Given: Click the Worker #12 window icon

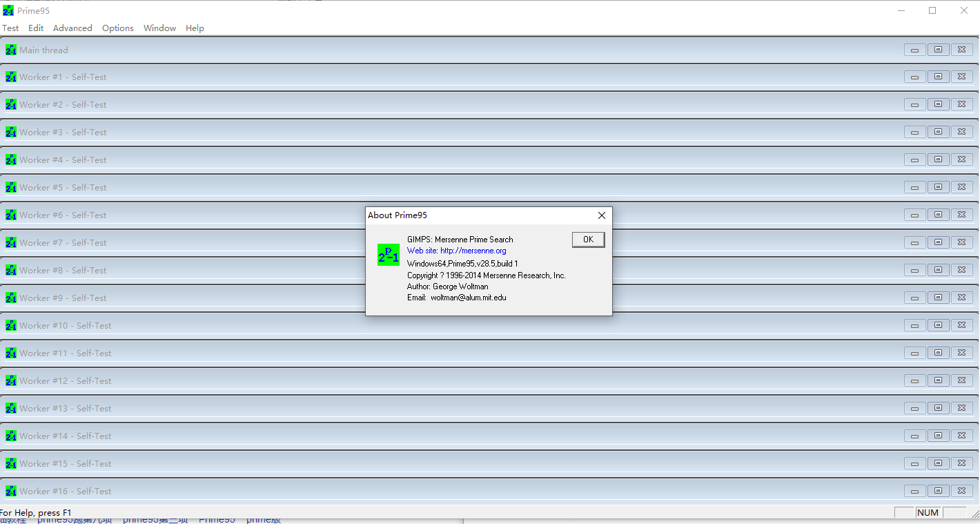Looking at the screenshot, I should coord(10,380).
